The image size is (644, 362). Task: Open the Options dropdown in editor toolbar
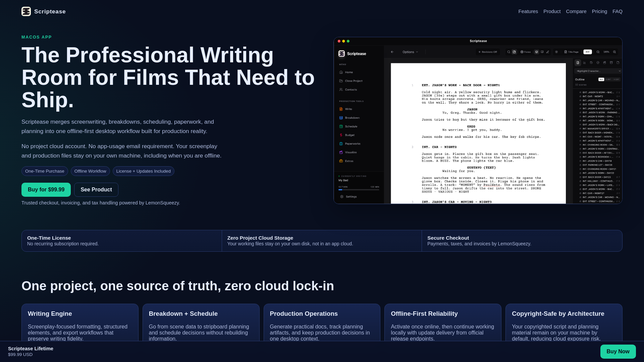click(410, 52)
